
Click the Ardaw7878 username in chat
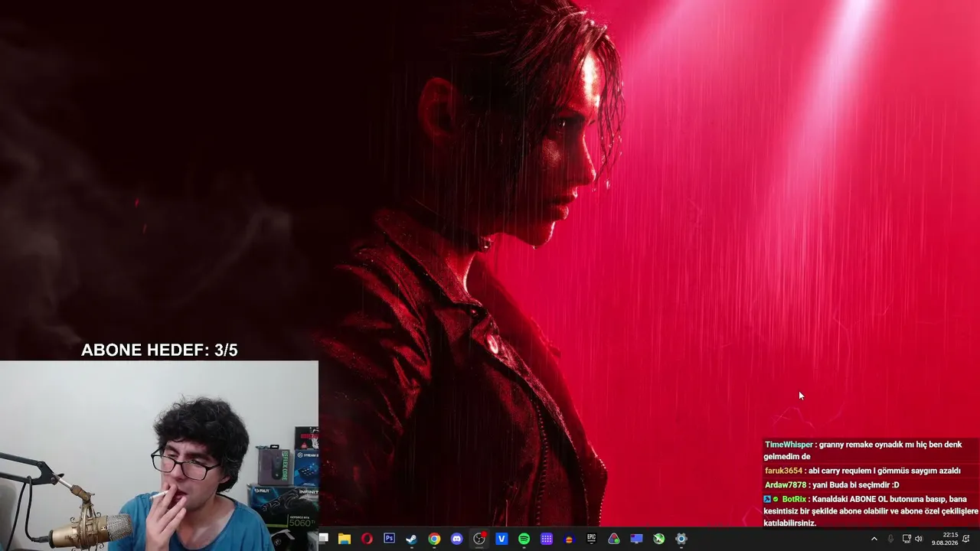coord(786,484)
